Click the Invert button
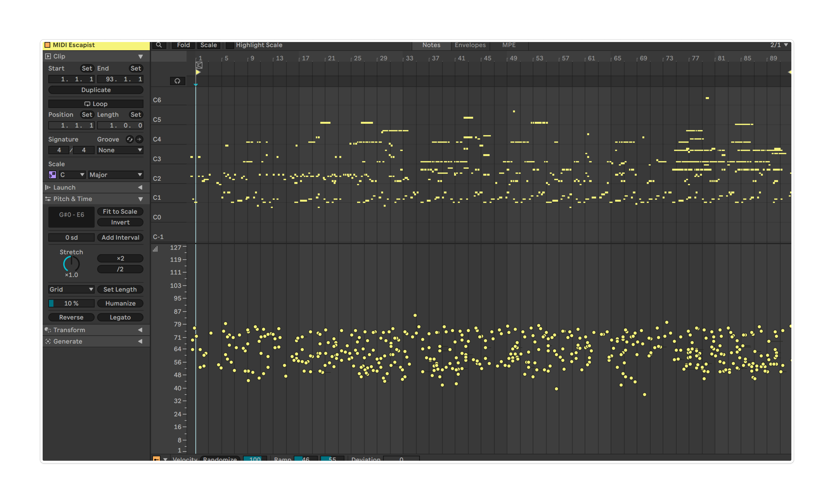The width and height of the screenshot is (834, 504). pyautogui.click(x=120, y=222)
